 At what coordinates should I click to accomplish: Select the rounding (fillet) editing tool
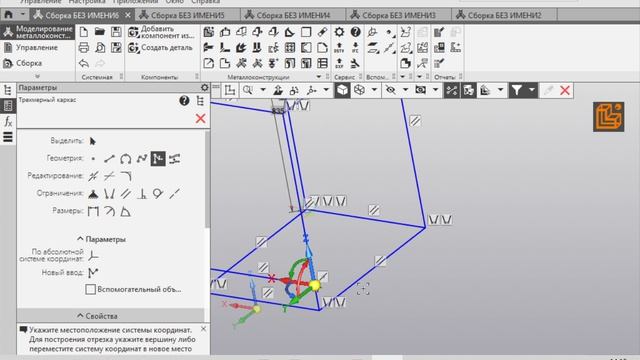point(126,176)
